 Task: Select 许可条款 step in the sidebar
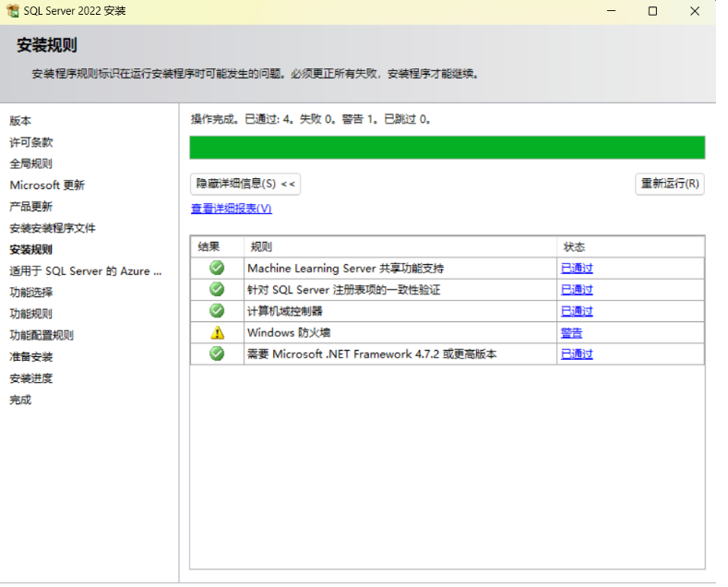point(31,142)
